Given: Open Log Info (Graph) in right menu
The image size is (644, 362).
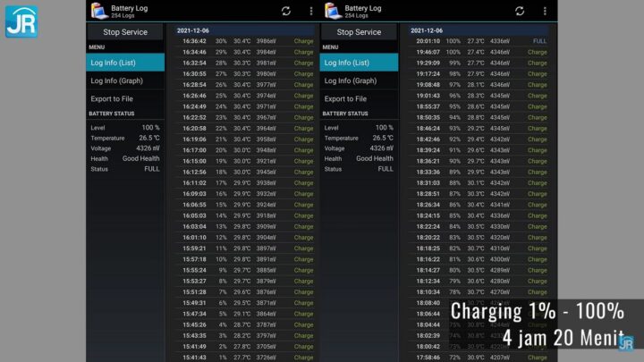Looking at the screenshot, I should coord(359,80).
